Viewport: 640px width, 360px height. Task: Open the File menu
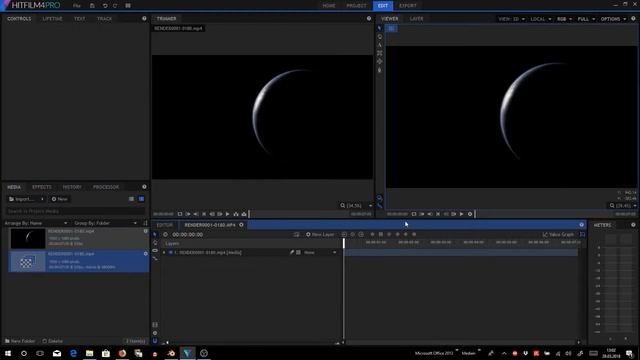tap(77, 6)
